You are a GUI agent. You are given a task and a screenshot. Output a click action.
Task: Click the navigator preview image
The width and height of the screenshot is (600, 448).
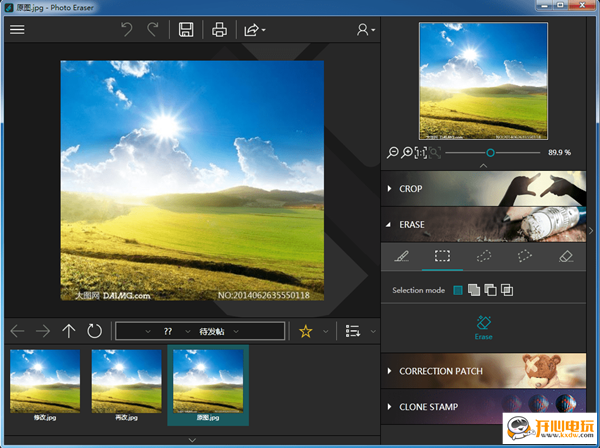pyautogui.click(x=483, y=81)
